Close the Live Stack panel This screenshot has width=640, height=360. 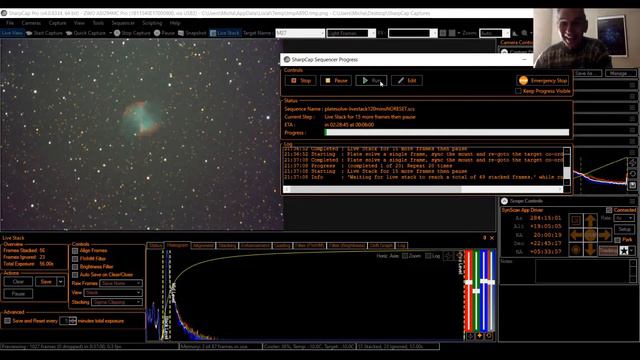tap(492, 238)
